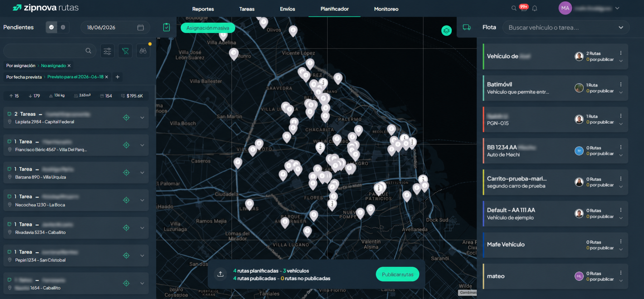Expand the Barzana 890 task row
Viewport: 644px width, 299px height.
pos(142,173)
